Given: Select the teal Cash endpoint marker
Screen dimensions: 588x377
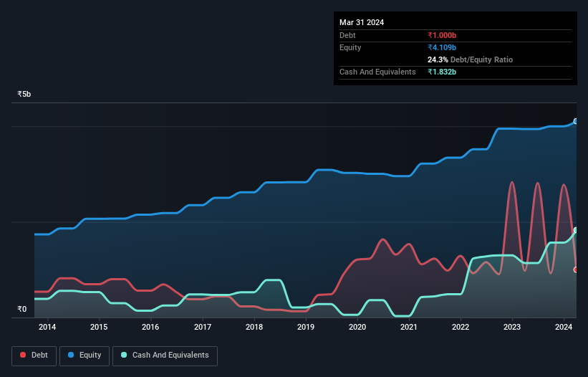Looking at the screenshot, I should 576,230.
